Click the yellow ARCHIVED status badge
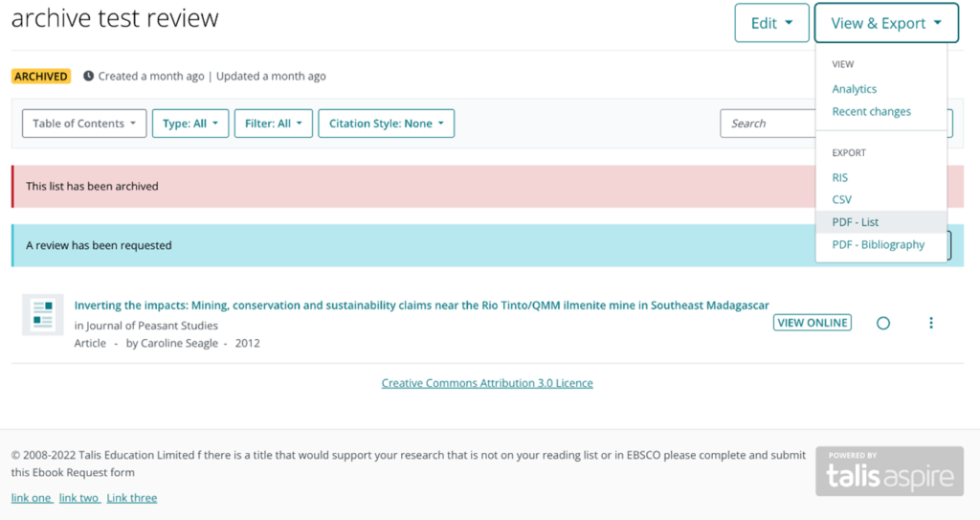 41,76
